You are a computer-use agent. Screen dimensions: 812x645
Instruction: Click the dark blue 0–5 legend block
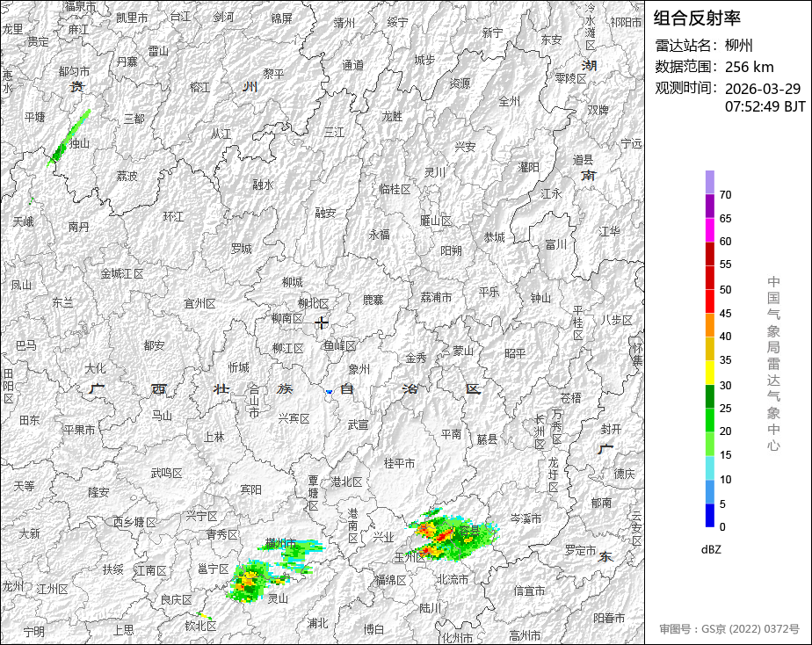click(710, 516)
